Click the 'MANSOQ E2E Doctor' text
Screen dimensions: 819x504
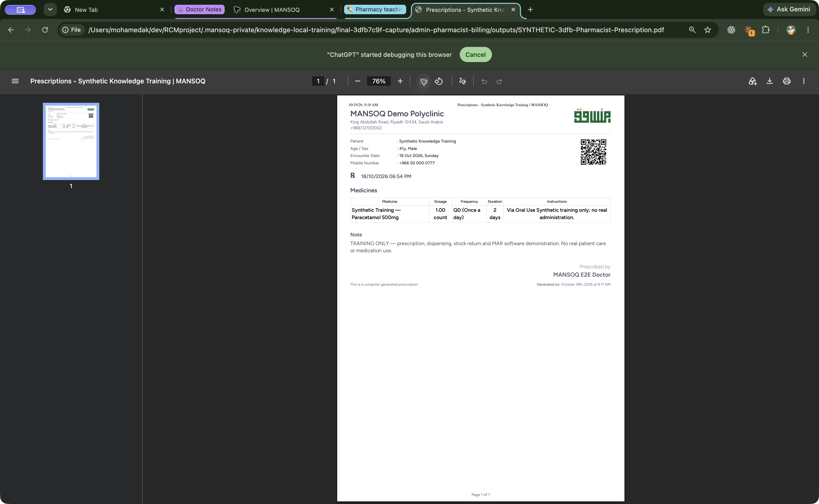(582, 275)
